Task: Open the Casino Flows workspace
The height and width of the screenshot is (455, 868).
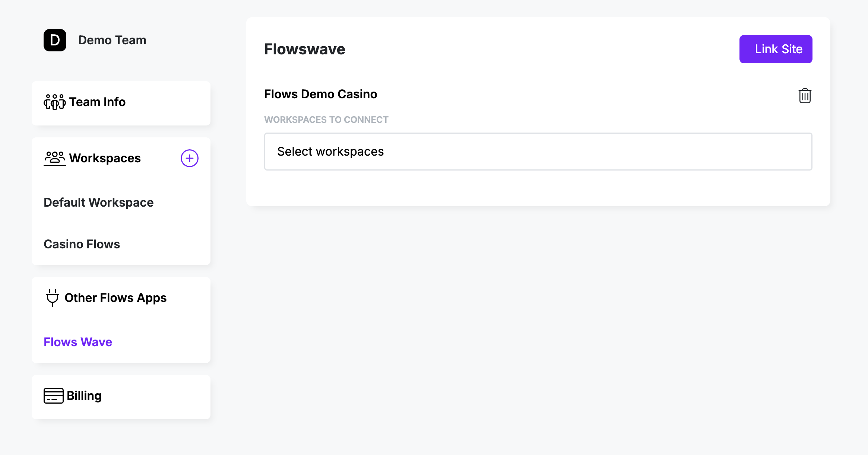Action: (82, 244)
